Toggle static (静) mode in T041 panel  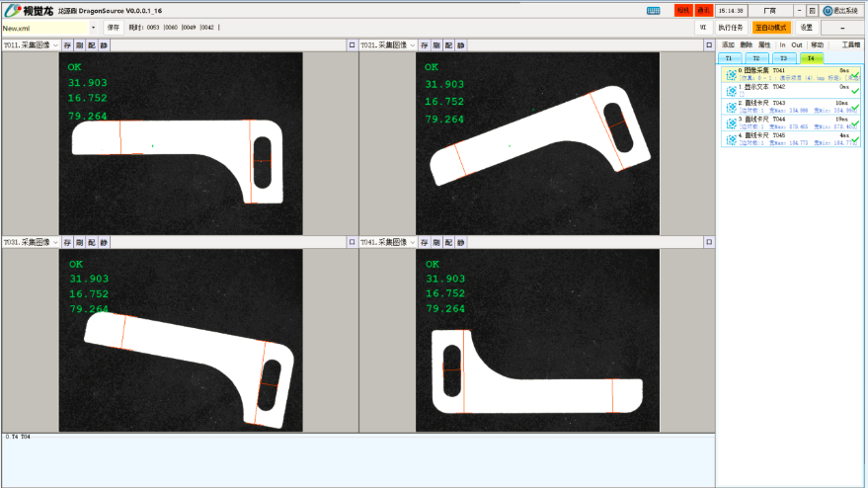pos(461,242)
